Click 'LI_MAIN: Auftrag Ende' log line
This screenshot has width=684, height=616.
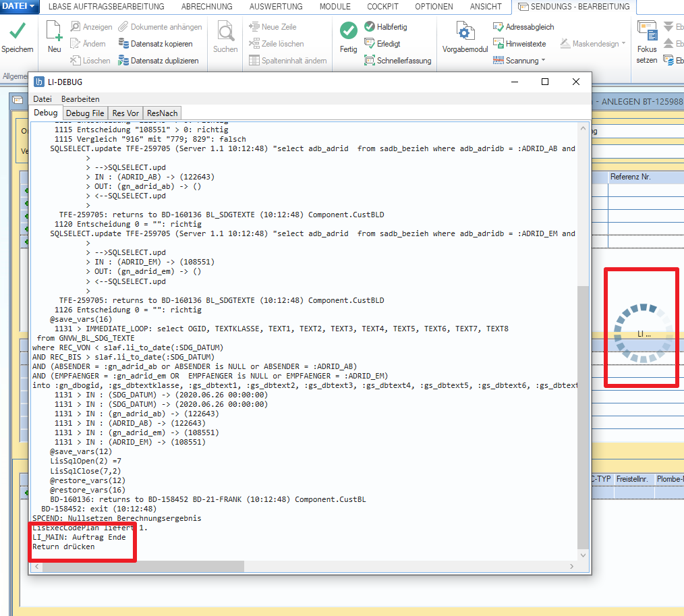(x=79, y=537)
